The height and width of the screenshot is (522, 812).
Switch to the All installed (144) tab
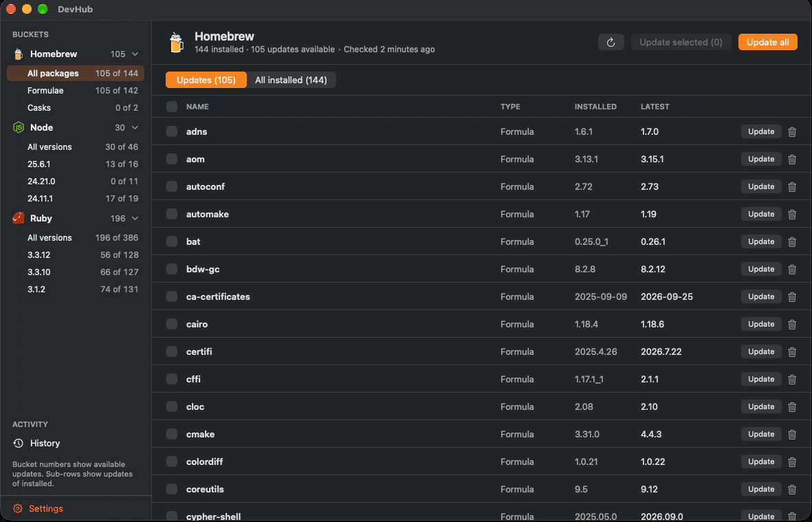[291, 80]
